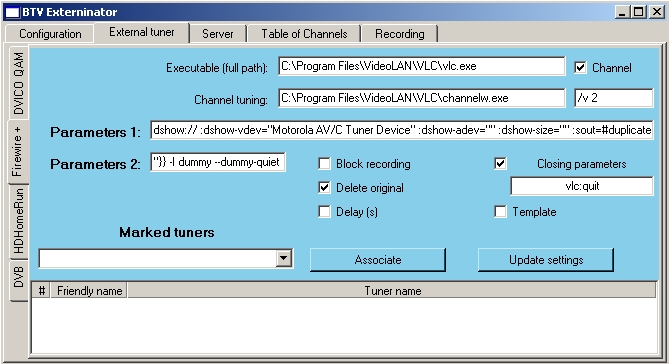Image resolution: width=669 pixels, height=364 pixels.
Task: Enable the Block recording checkbox
Action: [324, 163]
